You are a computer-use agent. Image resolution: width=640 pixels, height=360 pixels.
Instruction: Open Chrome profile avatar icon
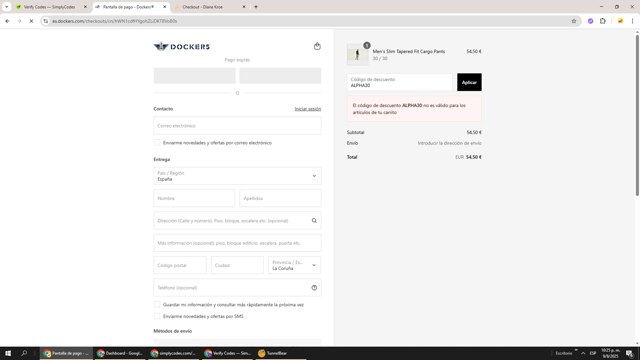pyautogui.click(x=620, y=21)
